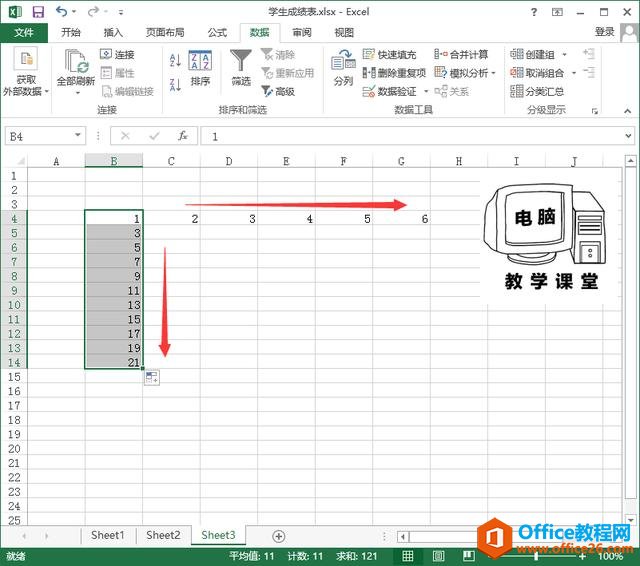Open the Sort (排序) dialog
Viewport: 640px width, 566px height.
click(x=200, y=68)
